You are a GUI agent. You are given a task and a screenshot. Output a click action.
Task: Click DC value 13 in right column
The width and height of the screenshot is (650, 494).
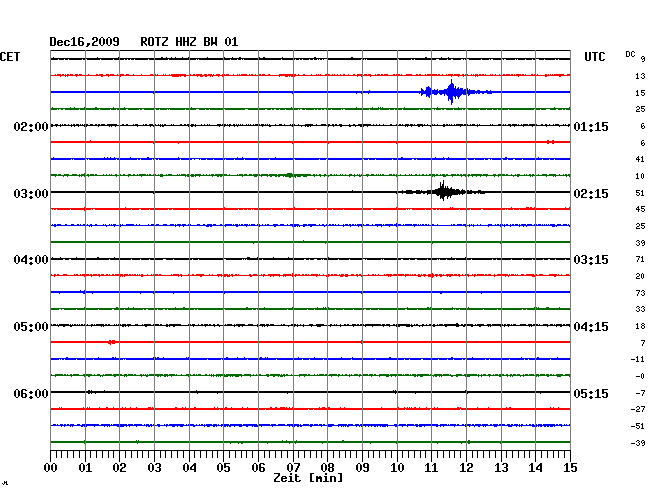(640, 76)
